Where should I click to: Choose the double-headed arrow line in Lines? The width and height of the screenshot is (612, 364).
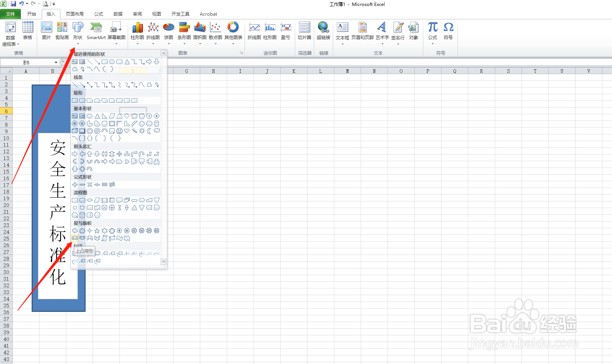point(90,85)
